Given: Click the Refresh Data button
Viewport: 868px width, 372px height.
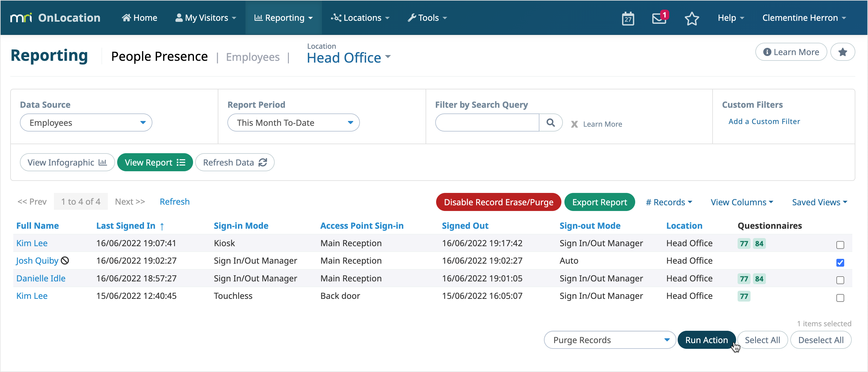Looking at the screenshot, I should pos(235,162).
